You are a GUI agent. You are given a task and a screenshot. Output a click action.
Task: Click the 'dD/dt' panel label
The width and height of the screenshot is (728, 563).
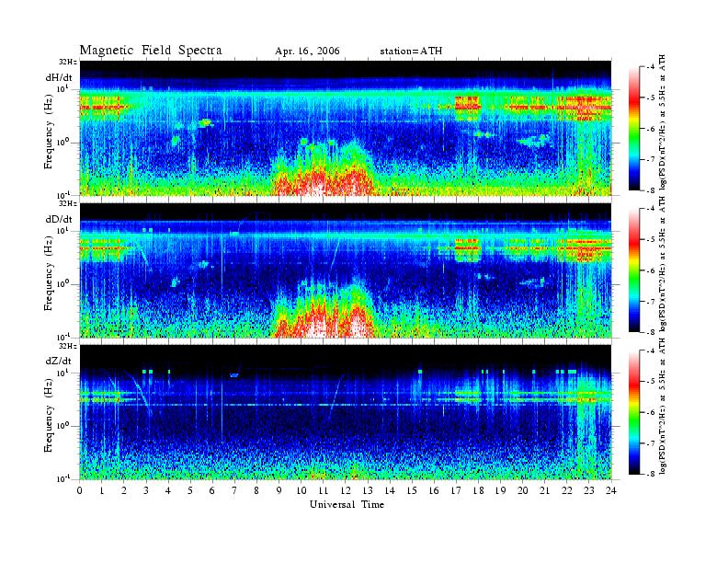point(59,219)
